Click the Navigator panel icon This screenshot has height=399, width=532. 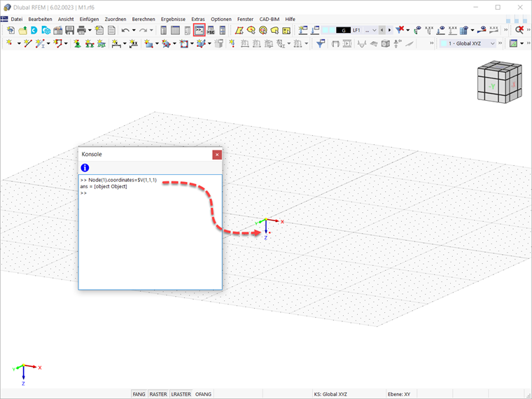(x=164, y=30)
